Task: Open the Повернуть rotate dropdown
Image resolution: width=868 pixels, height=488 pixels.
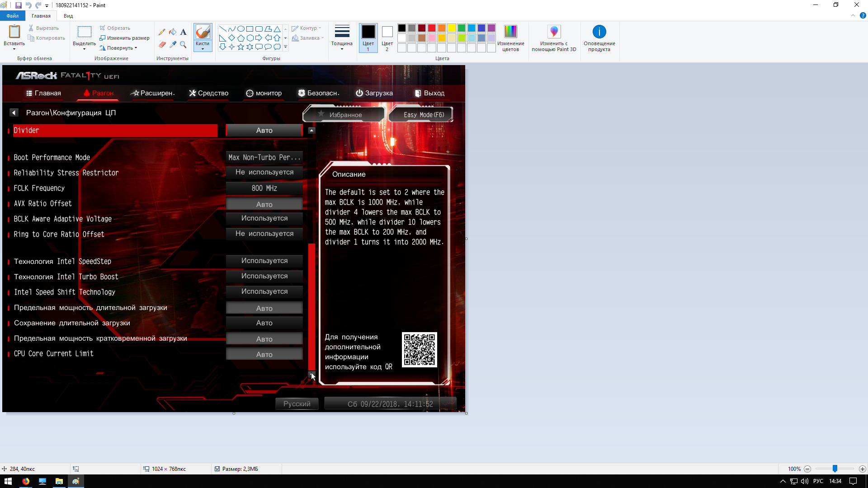Action: tap(120, 48)
